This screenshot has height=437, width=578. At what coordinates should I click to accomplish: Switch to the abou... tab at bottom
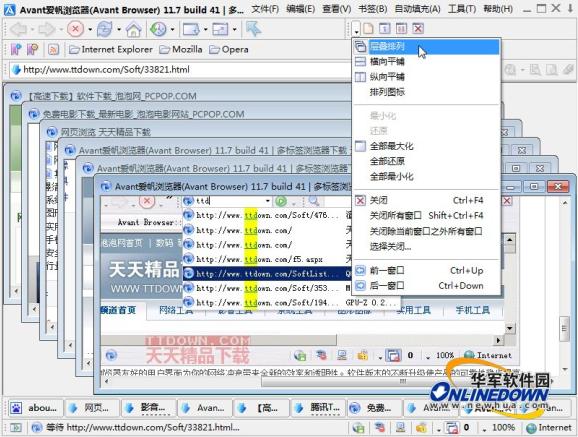tap(36, 408)
